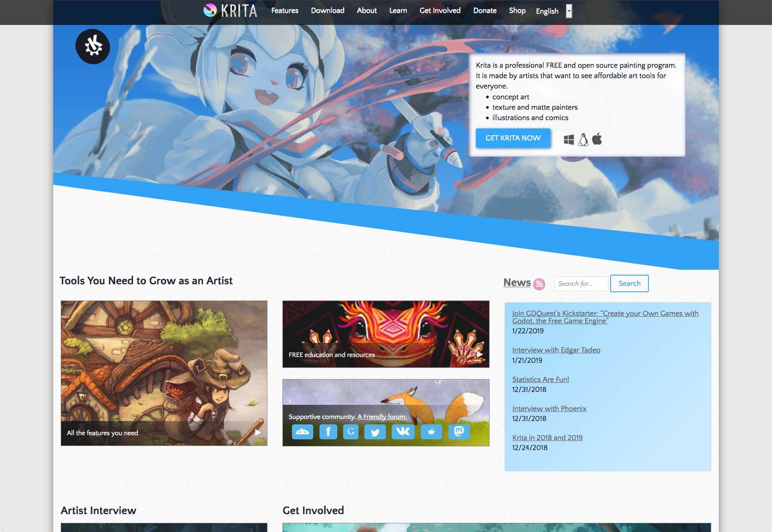Open the News RSS feed icon
This screenshot has height=532, width=772.
click(x=539, y=284)
